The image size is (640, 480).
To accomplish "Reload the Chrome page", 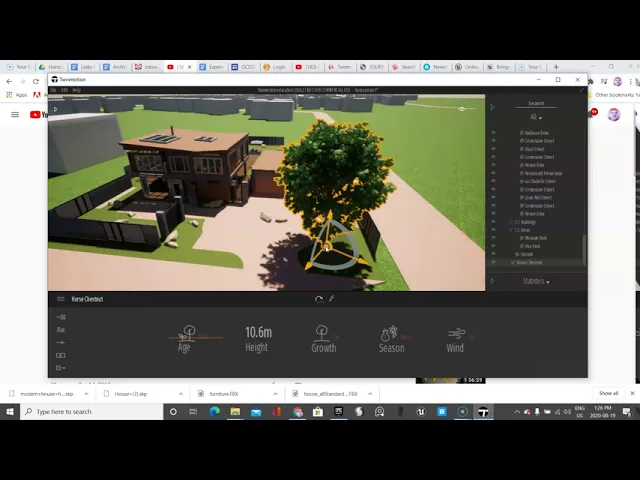I will click(36, 81).
